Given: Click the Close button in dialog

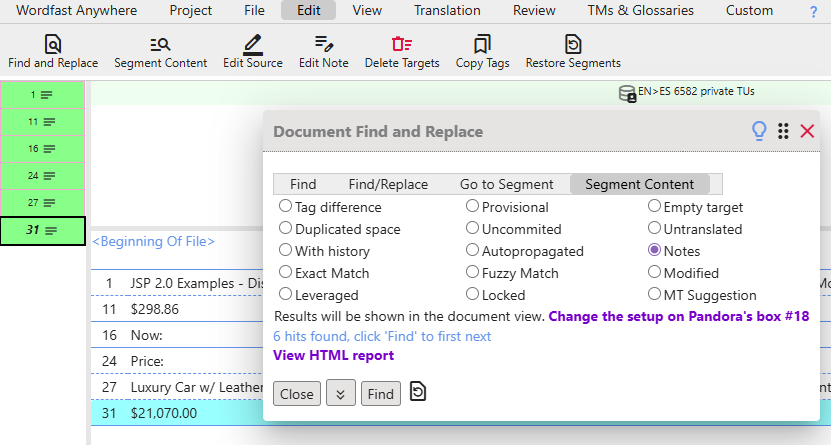Looking at the screenshot, I should point(297,394).
